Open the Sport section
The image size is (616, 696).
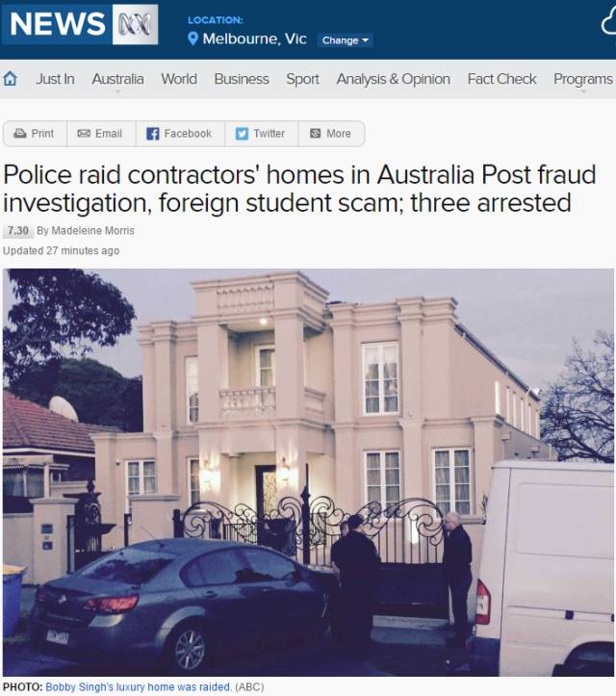point(302,79)
